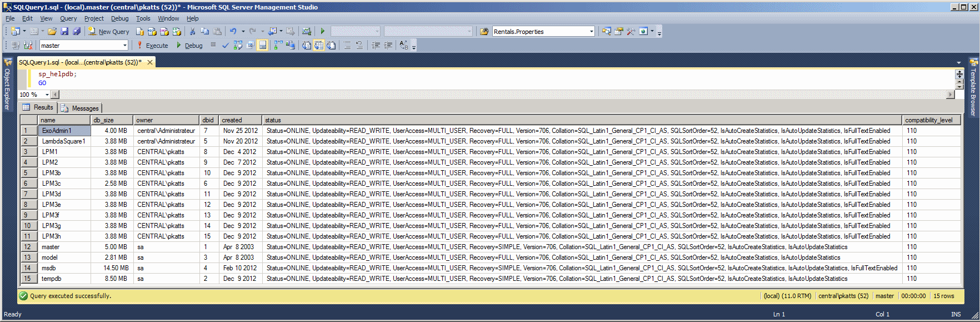Click Uncomment Selected Lines icon

pyautogui.click(x=359, y=46)
